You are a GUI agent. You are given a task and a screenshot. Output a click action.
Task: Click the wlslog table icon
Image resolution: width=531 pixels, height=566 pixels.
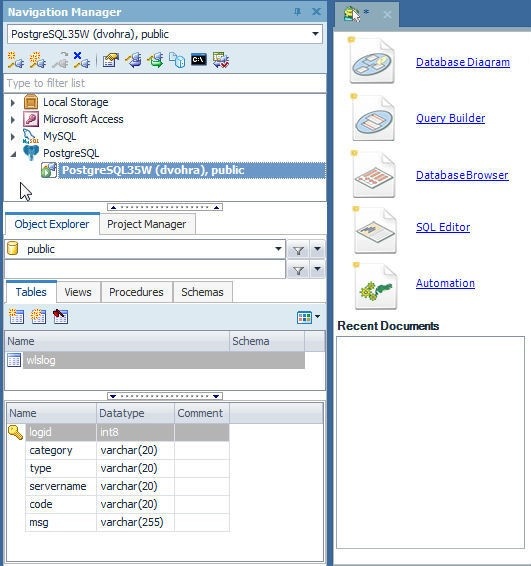[x=14, y=360]
